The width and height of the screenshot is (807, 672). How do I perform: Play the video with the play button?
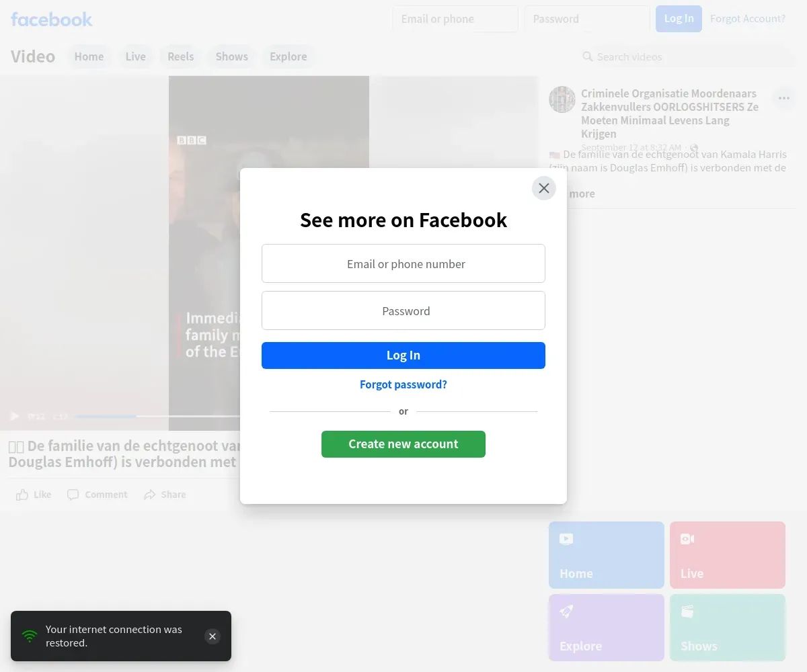[x=15, y=417]
